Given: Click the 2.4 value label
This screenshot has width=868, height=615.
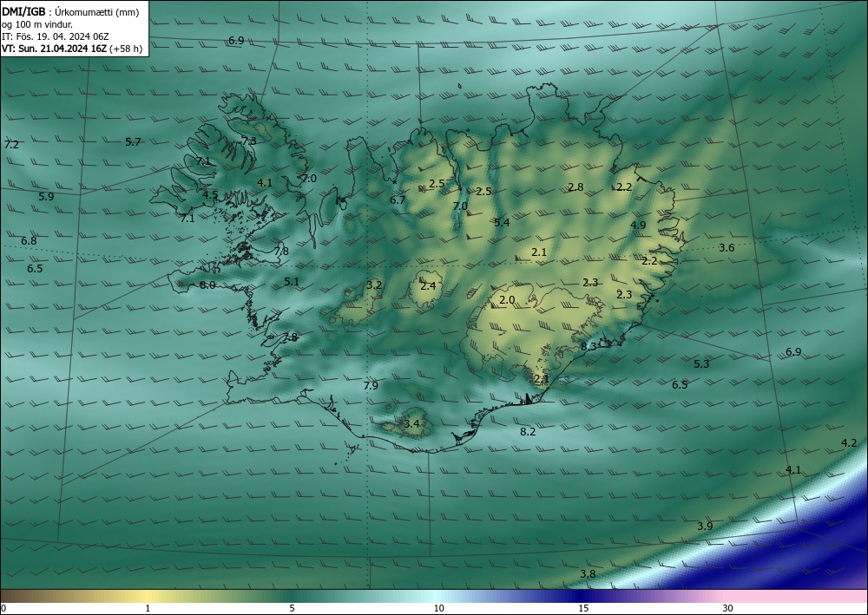Looking at the screenshot, I should pos(428,285).
